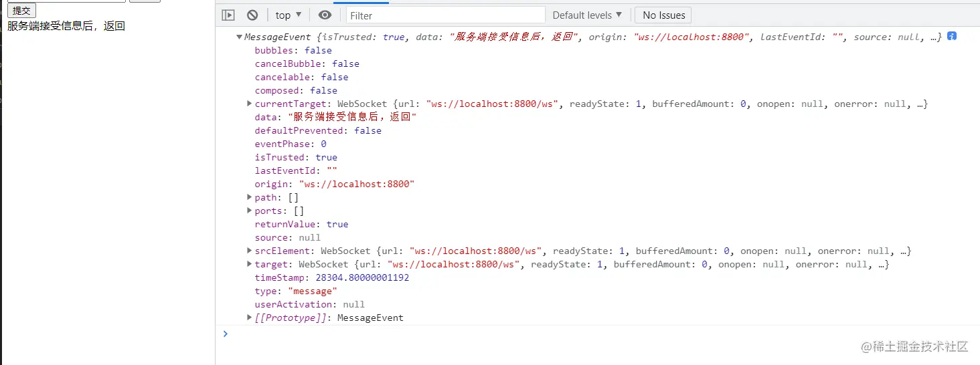Image resolution: width=980 pixels, height=365 pixels.
Task: Select the 'composed: false' row
Action: [x=296, y=90]
